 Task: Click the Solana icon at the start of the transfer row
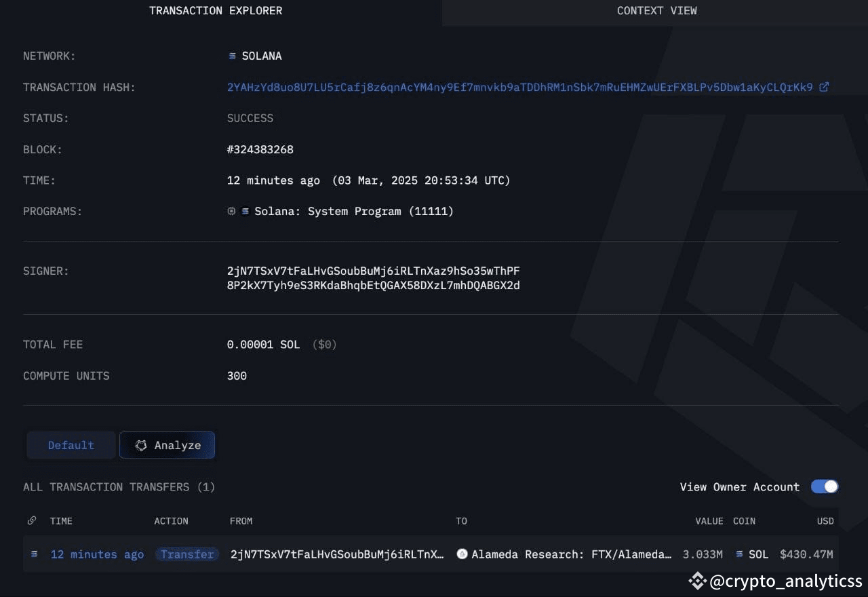34,554
